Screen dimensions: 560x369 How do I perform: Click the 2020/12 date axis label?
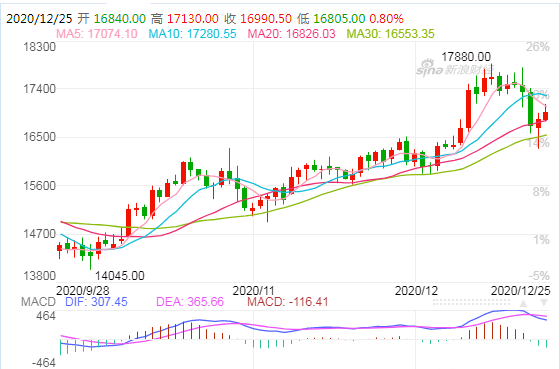tap(416, 290)
